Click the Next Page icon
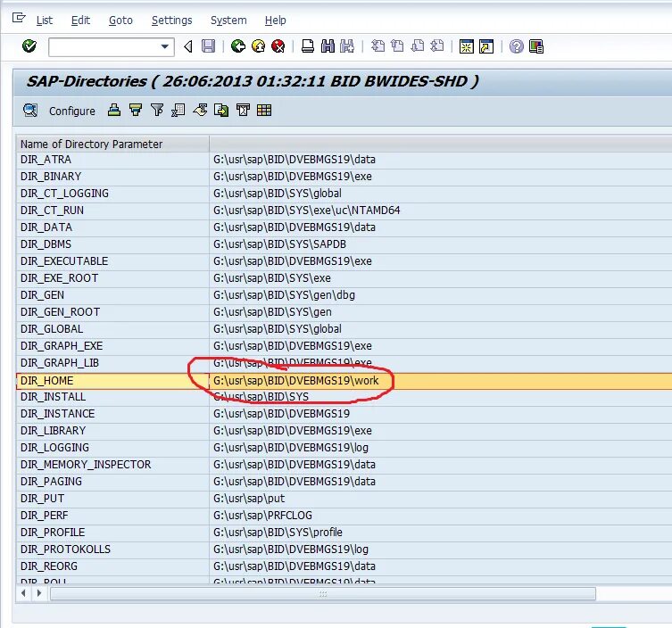This screenshot has height=628, width=672. tap(417, 45)
